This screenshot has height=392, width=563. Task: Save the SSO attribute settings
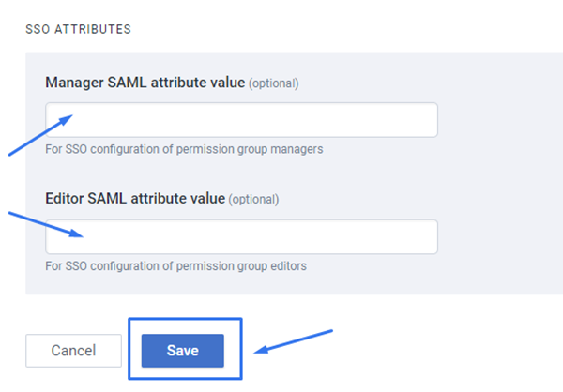[x=183, y=351]
